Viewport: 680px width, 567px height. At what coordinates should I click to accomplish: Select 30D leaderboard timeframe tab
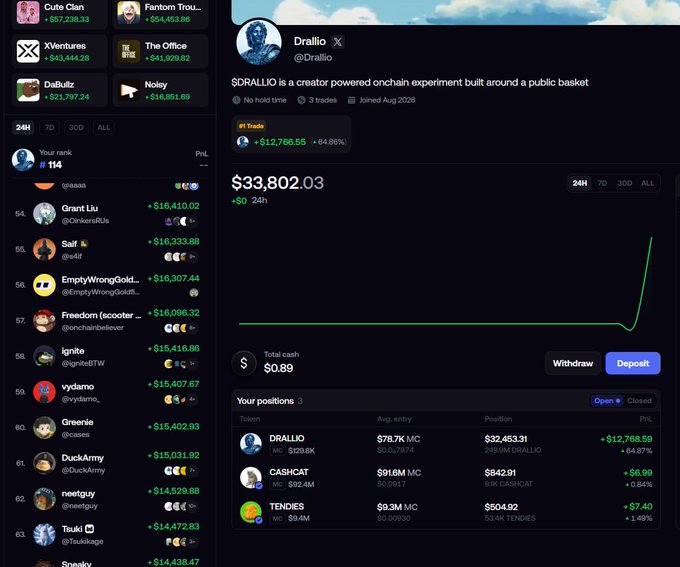(76, 128)
